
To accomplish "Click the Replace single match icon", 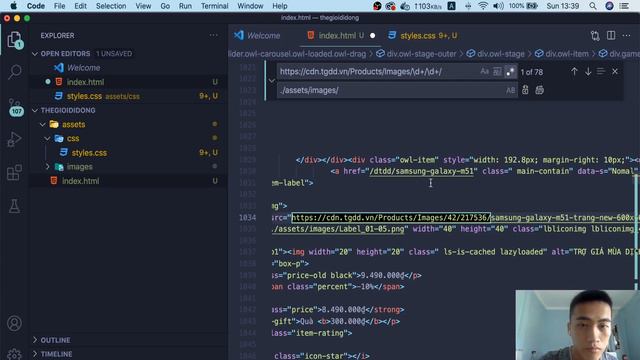I will coord(525,90).
